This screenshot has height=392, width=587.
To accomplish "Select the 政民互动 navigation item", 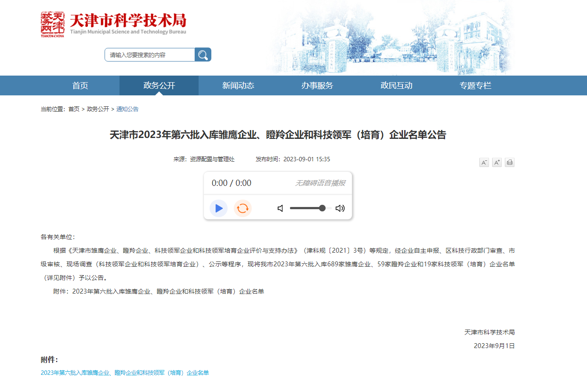I will (x=396, y=85).
